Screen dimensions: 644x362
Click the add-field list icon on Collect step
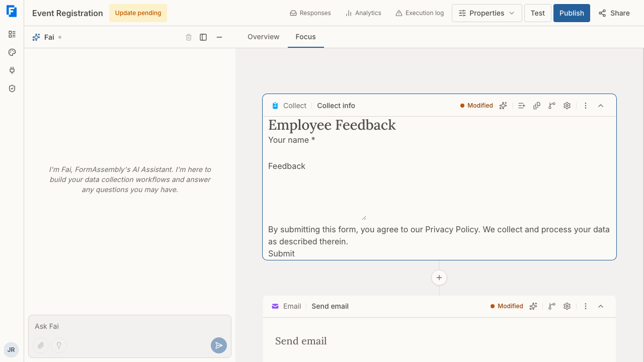[x=522, y=106]
